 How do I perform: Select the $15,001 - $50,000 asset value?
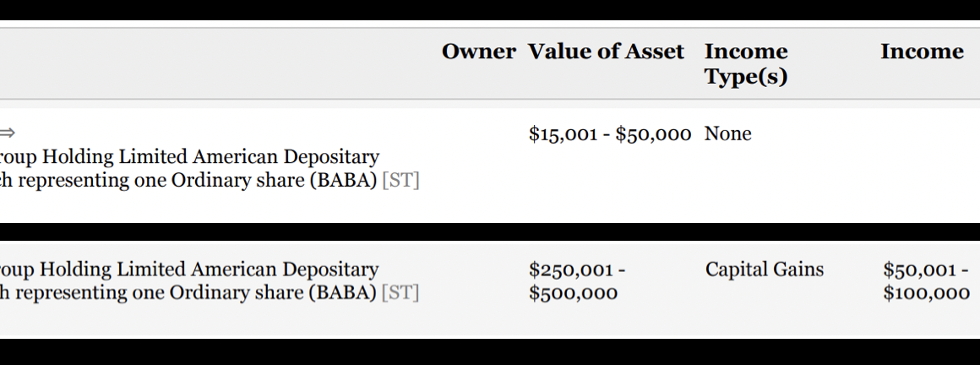(x=610, y=134)
